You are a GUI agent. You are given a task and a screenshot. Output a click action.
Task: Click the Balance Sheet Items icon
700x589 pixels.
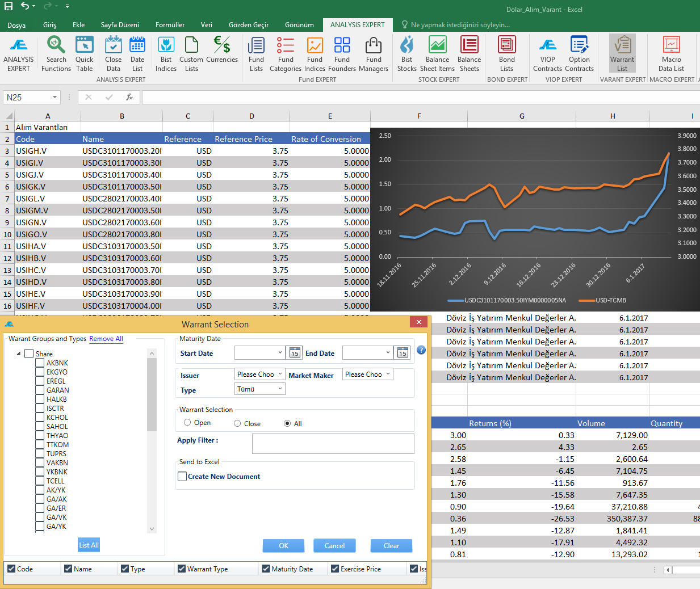click(437, 53)
